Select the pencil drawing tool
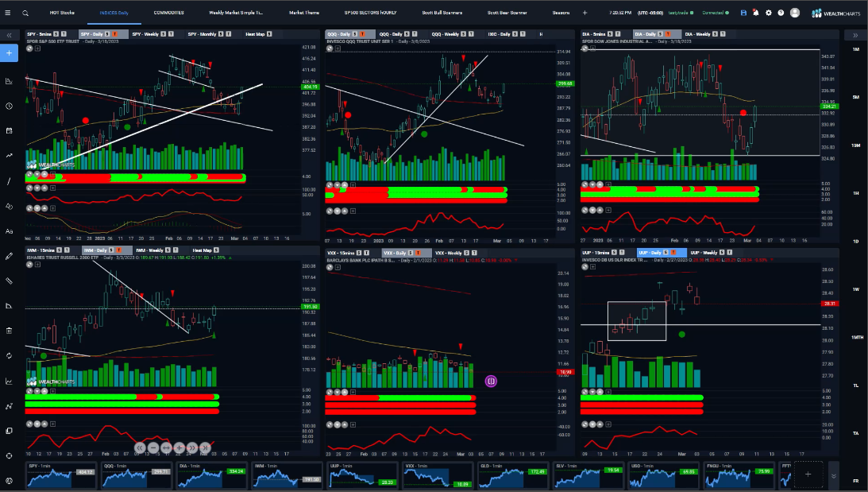This screenshot has height=492, width=868. coord(9,256)
